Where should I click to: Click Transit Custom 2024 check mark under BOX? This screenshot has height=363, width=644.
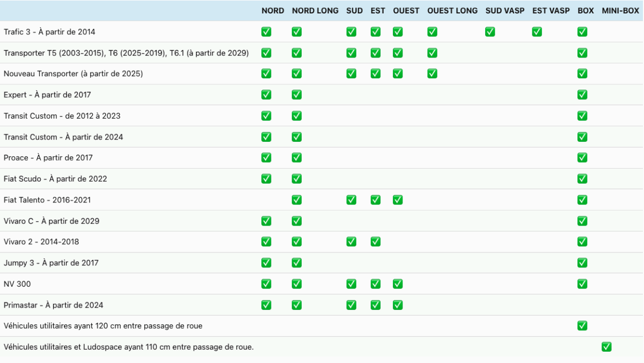click(x=582, y=137)
